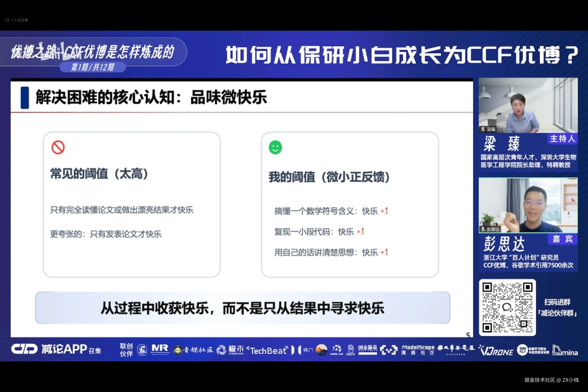Click the ModelScope 魔搭社区 logo

coord(418,350)
